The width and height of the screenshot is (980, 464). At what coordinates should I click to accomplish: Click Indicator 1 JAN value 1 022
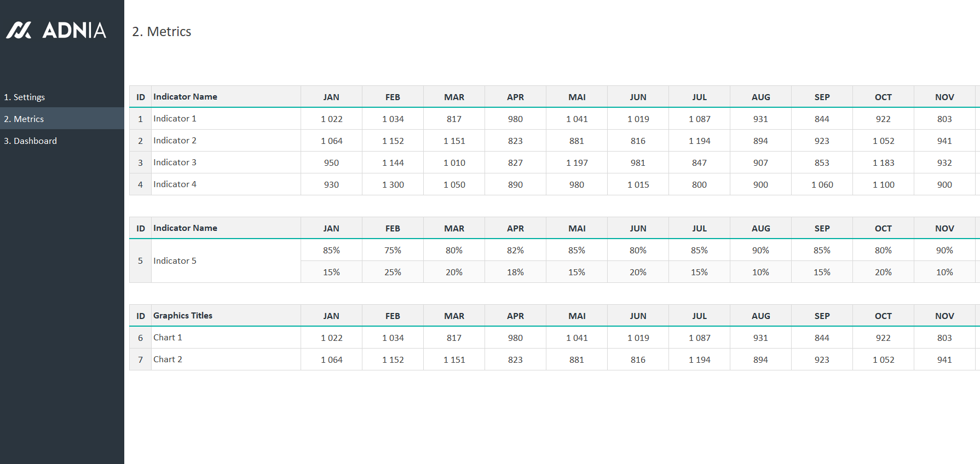[x=331, y=119]
